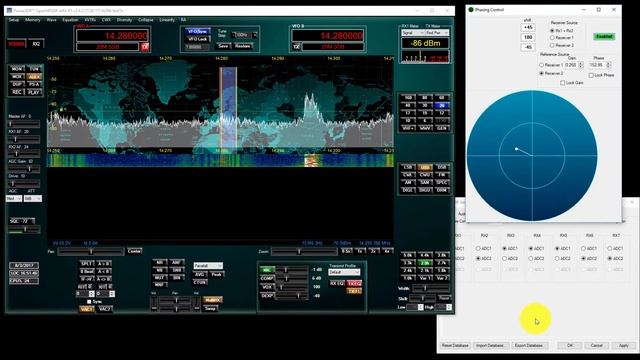This screenshot has height=360, width=640.
Task: Adjust the Drive slider
Action: click(x=24, y=183)
